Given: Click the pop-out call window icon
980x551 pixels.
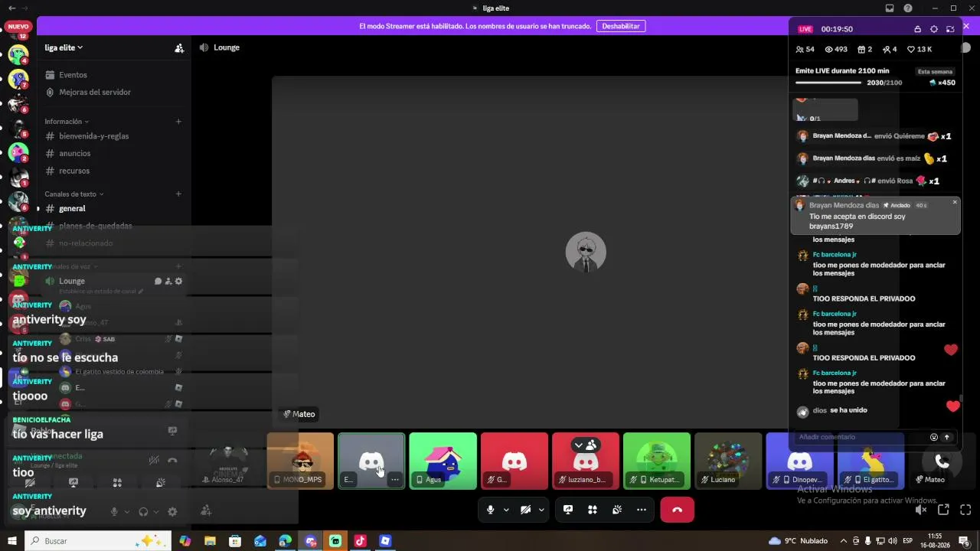Looking at the screenshot, I should coord(943,510).
